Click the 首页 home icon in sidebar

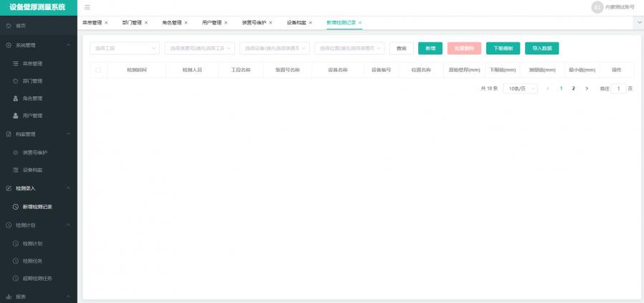(9, 26)
